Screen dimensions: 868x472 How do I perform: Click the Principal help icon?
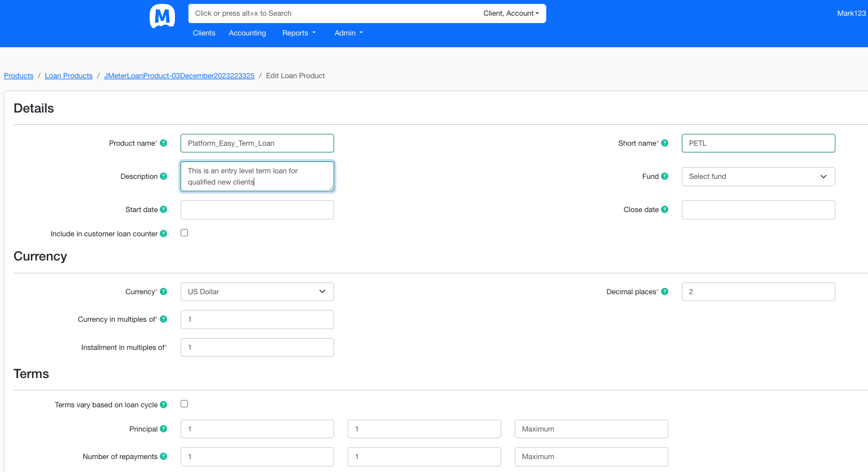click(164, 429)
